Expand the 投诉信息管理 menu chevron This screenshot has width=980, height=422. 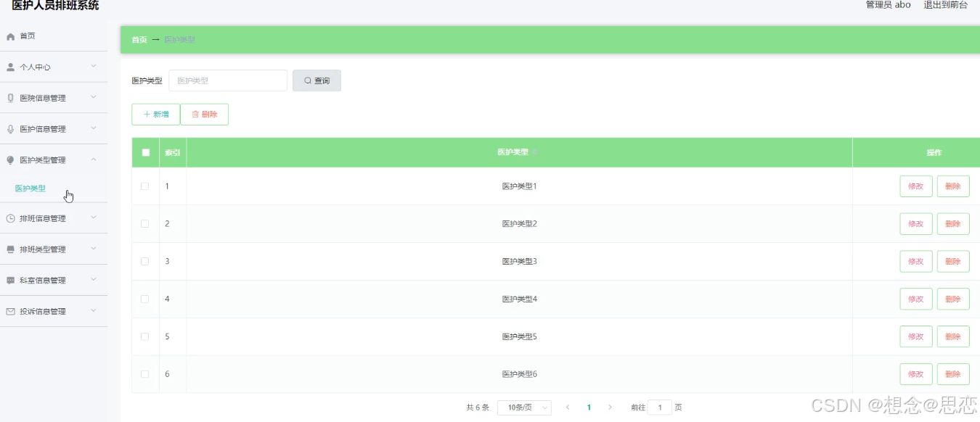94,311
